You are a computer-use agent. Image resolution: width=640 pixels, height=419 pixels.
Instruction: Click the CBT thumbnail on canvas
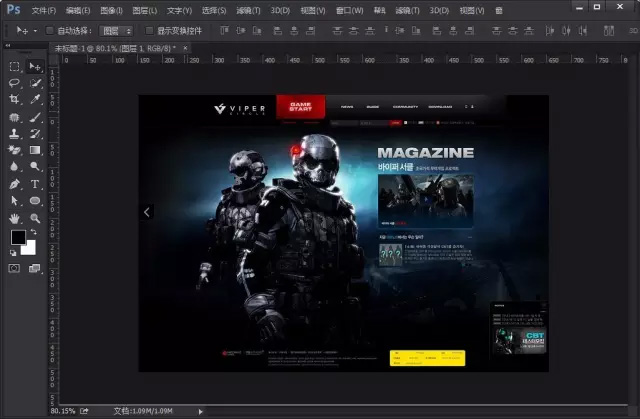point(519,340)
